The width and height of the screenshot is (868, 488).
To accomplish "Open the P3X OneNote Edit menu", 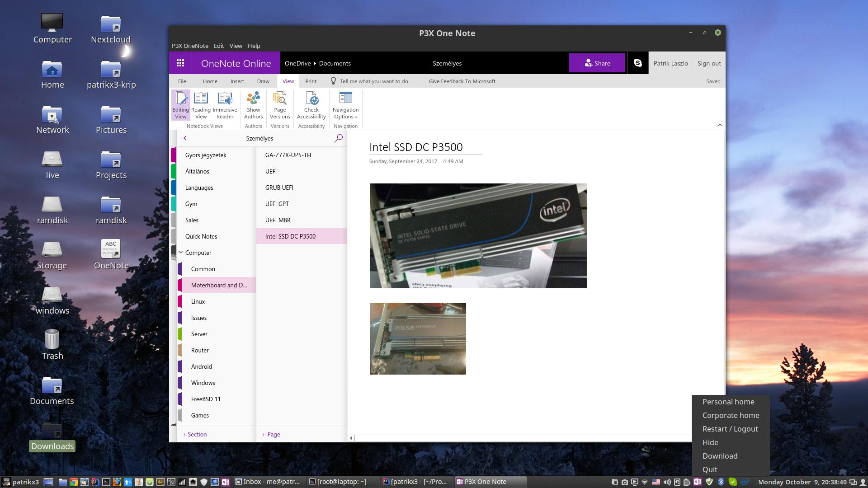I will point(219,46).
